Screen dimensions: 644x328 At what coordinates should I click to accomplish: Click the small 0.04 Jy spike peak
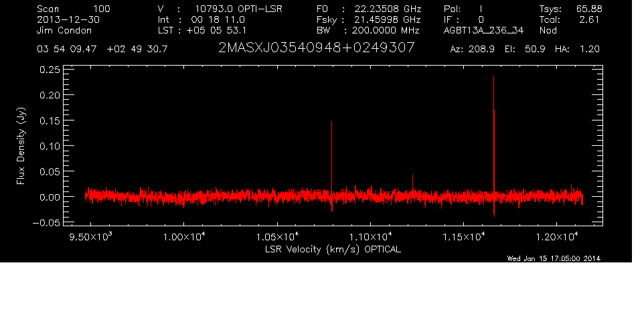coord(412,175)
